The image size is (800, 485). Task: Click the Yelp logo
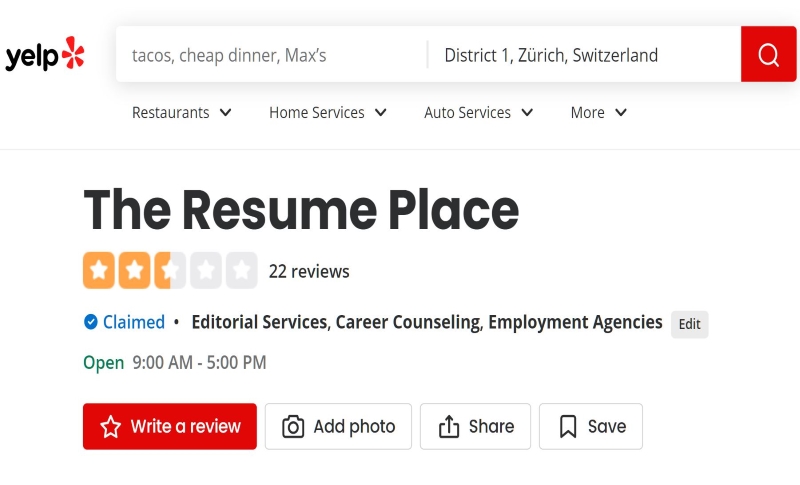45,54
